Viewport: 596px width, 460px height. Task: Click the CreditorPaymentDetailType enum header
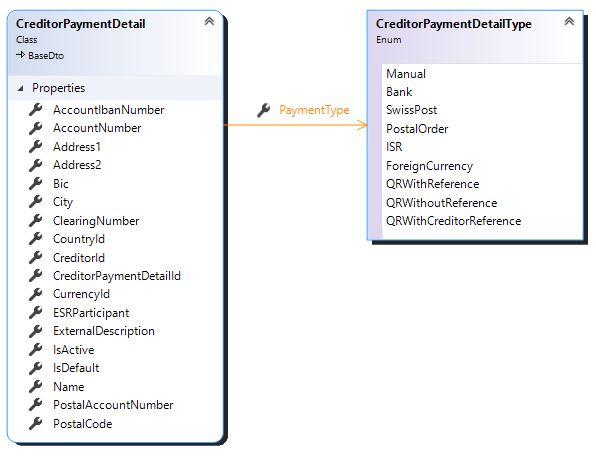coord(453,24)
